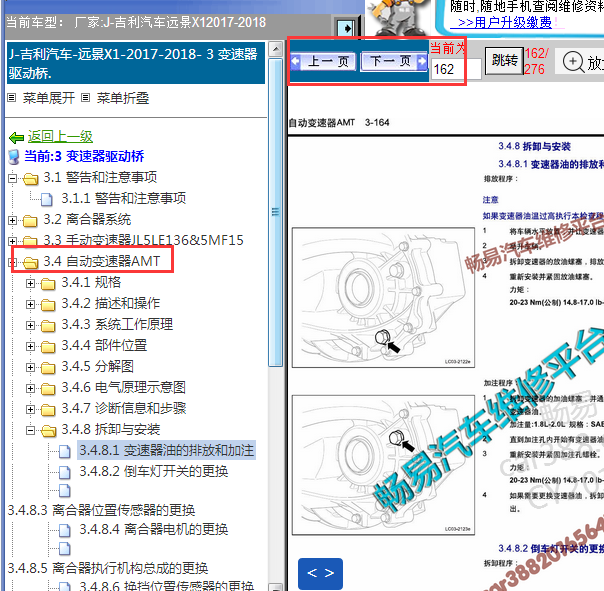
Task: Click the 下一页 next page button
Action: [x=394, y=61]
